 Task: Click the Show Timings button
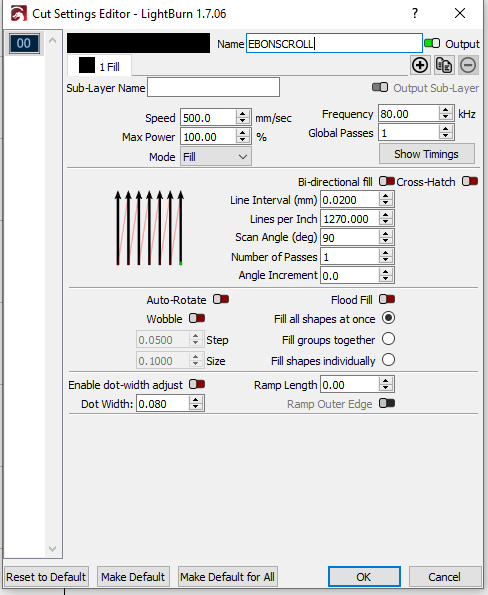pos(427,154)
